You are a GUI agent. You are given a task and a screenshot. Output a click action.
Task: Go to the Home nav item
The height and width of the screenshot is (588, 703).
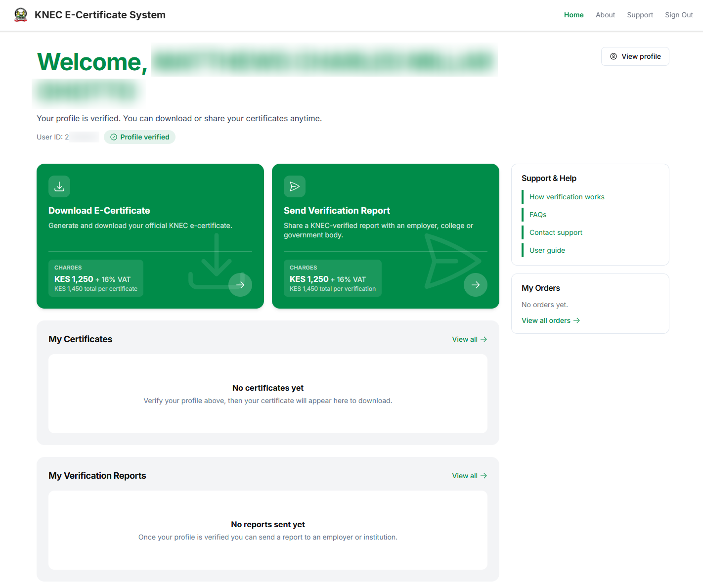pyautogui.click(x=574, y=15)
